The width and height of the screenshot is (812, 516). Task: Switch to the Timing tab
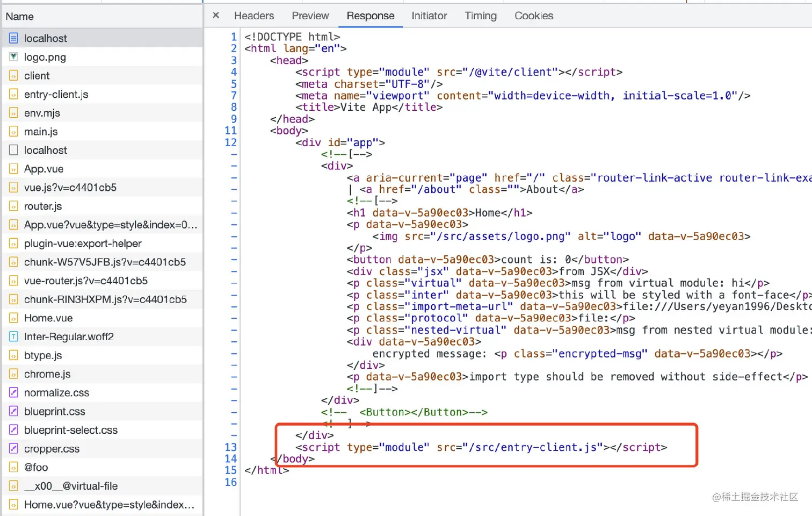(481, 16)
